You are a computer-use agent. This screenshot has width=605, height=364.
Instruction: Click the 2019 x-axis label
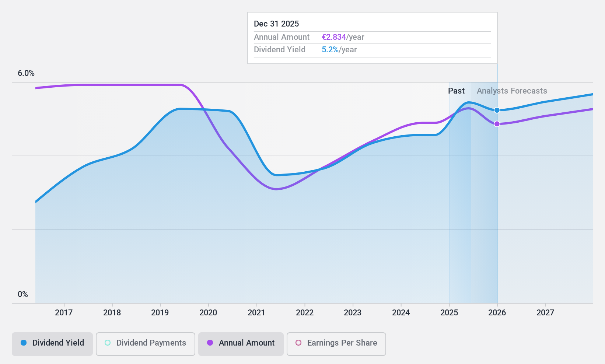click(x=160, y=313)
